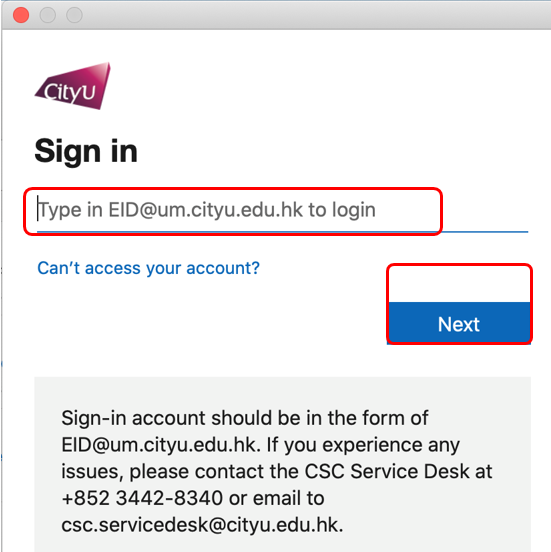Viewport: 551px width, 552px height.
Task: Click the "or email to" text in the notice
Action: [277, 498]
